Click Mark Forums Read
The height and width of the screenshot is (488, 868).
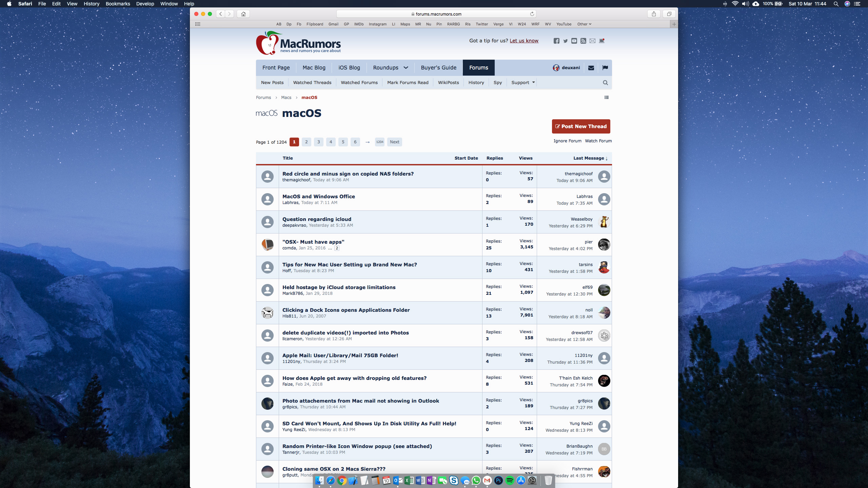point(408,82)
